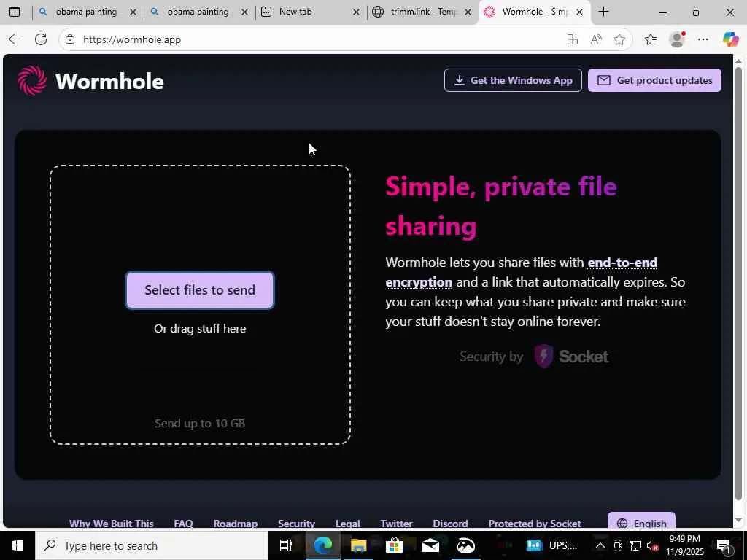This screenshot has height=560, width=747.
Task: Open the UPS news widget
Action: click(552, 545)
